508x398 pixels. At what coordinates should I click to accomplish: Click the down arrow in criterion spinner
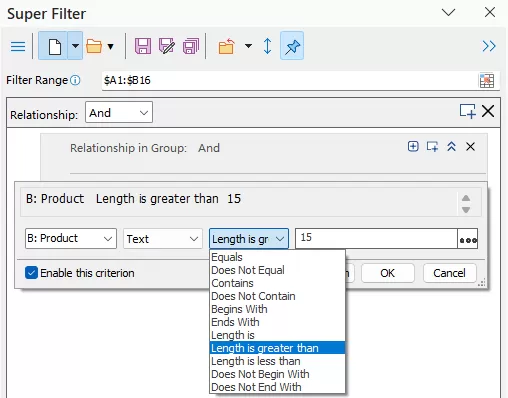coord(466,210)
